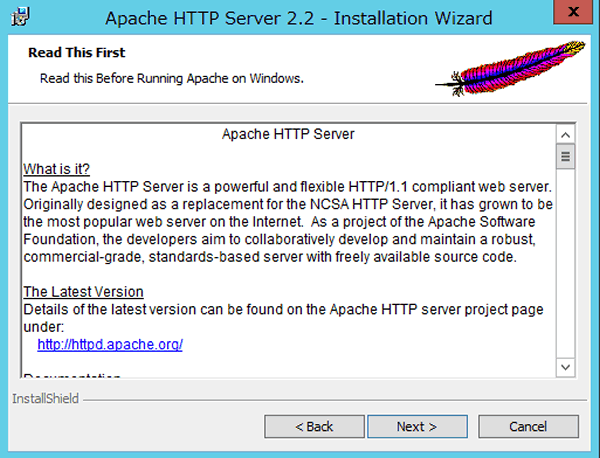Click the "Read This First" header

tap(77, 52)
